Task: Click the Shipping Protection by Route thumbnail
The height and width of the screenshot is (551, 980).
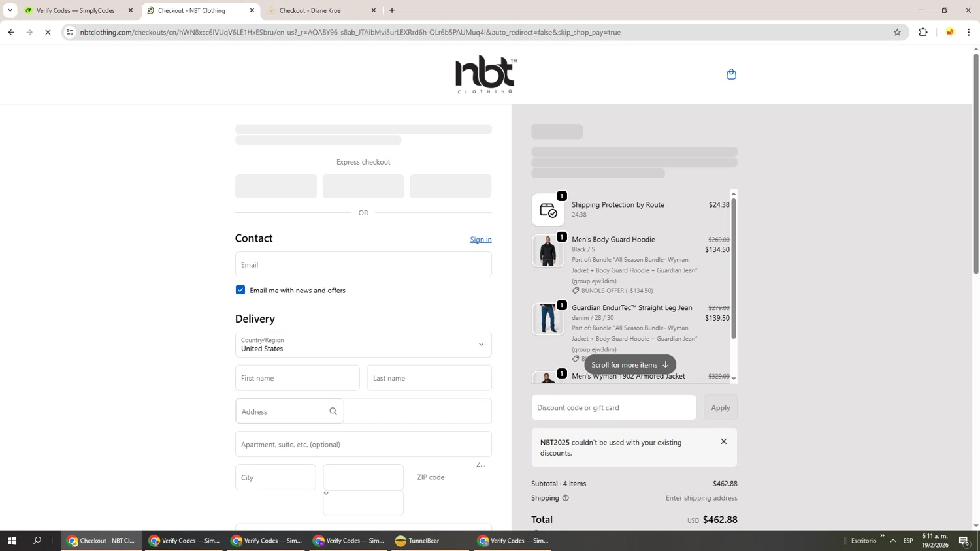Action: point(548,210)
